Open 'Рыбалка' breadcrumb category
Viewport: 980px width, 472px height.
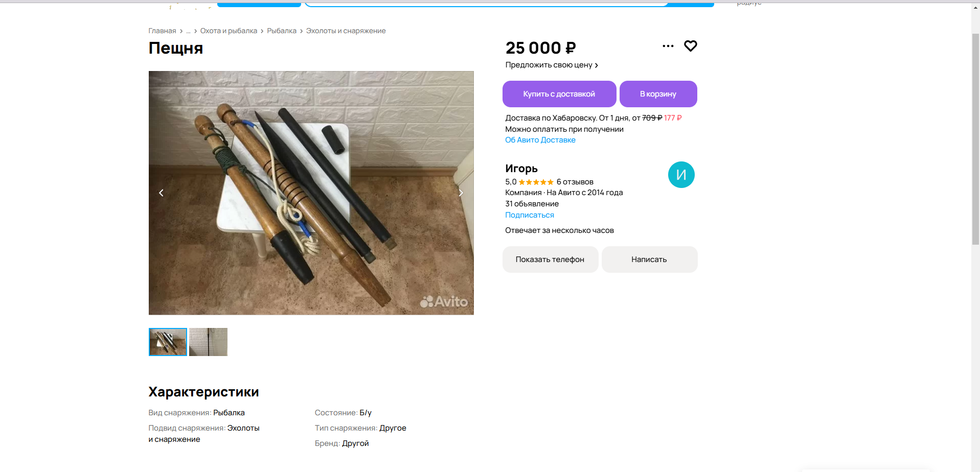pos(282,31)
